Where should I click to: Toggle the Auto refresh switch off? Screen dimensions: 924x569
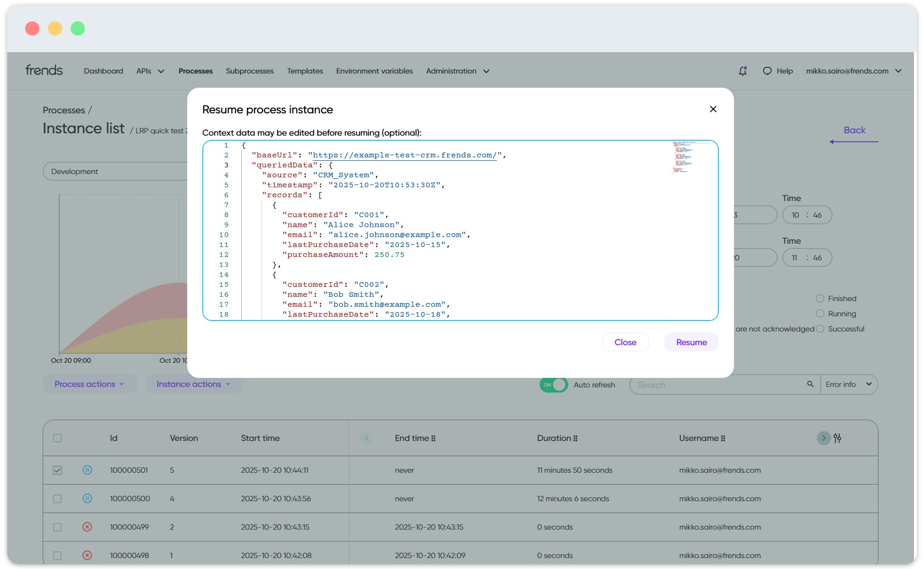553,385
